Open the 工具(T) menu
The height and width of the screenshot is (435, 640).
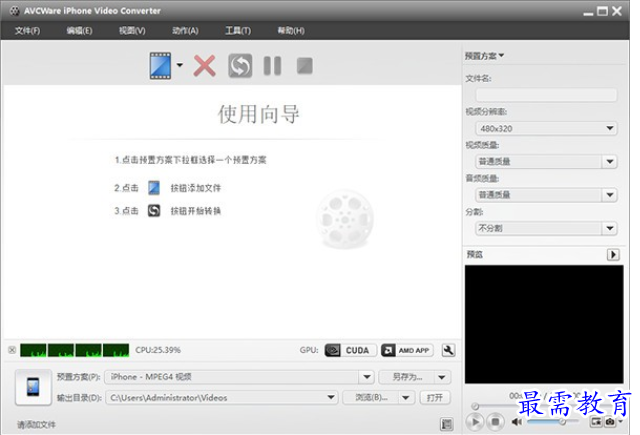coord(238,31)
